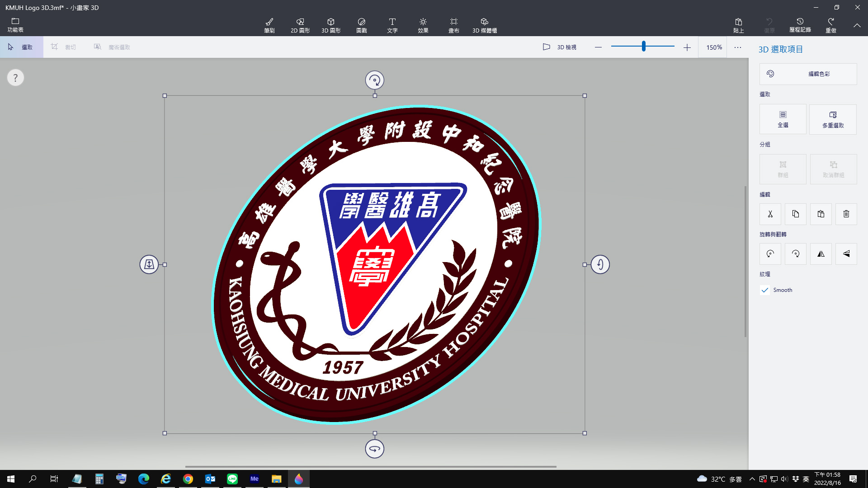Click the Z-axis rotation handle above model
Image resolution: width=868 pixels, height=488 pixels.
pos(375,80)
